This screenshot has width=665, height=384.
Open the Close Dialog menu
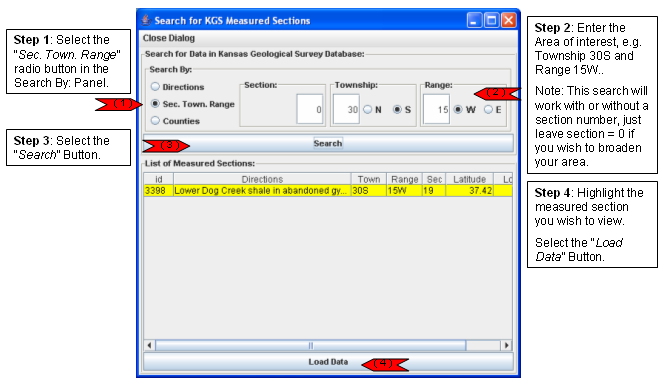pos(169,38)
